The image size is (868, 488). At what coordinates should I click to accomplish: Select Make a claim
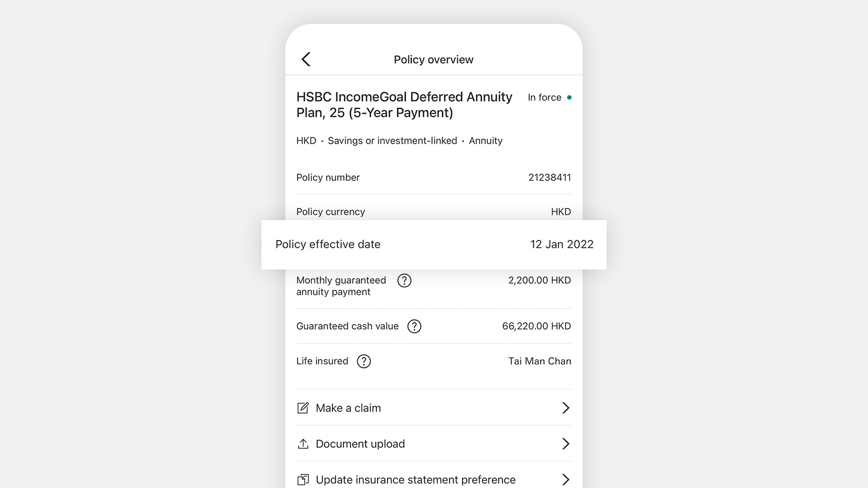coord(433,408)
